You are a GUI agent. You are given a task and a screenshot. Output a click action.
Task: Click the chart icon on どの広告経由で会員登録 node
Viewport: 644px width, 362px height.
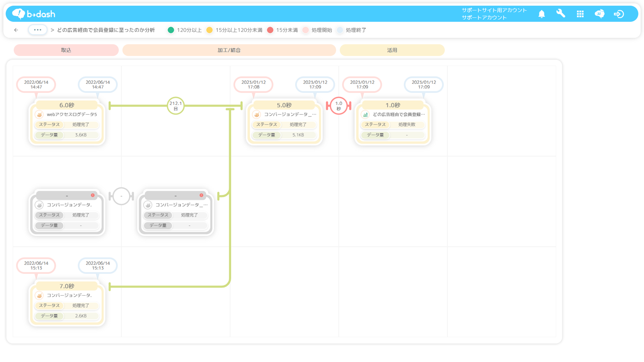coord(366,114)
